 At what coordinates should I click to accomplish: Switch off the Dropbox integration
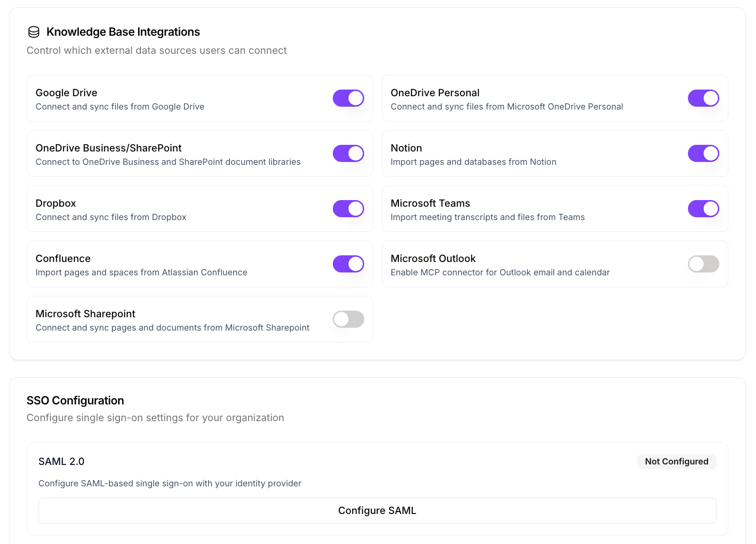(348, 209)
